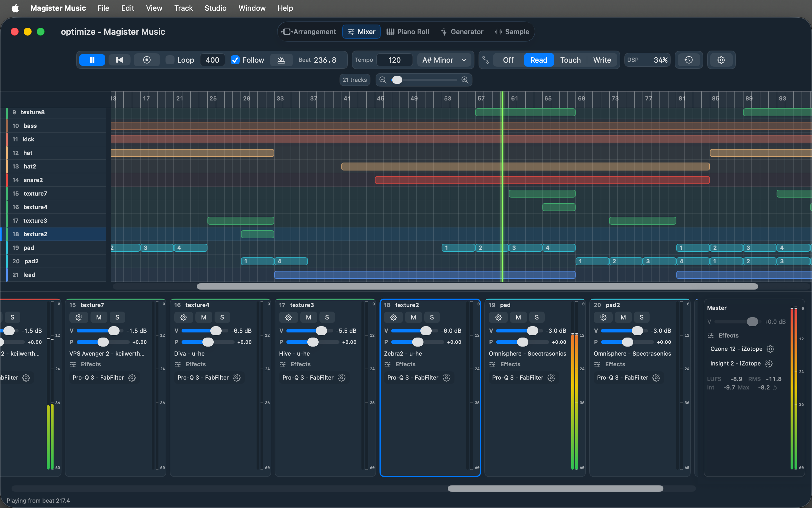Toggle the metronome icon
812x508 pixels.
tap(281, 60)
